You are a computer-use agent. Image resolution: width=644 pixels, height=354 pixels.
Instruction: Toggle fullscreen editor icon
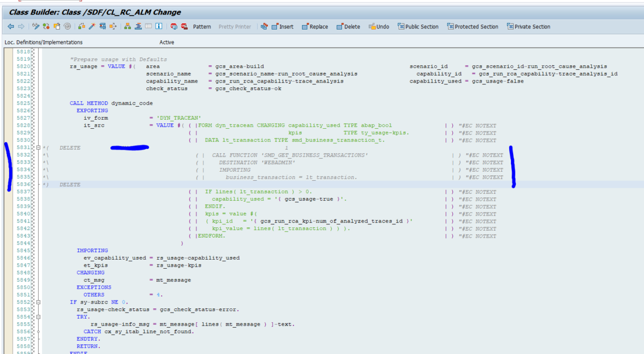click(x=149, y=26)
